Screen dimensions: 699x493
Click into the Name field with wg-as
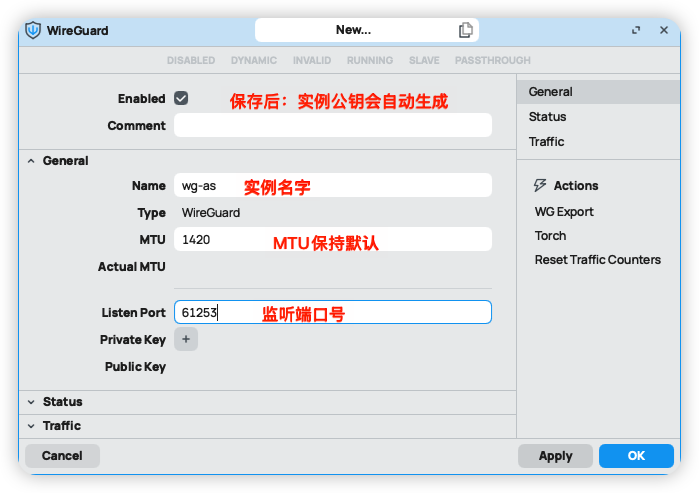(333, 185)
